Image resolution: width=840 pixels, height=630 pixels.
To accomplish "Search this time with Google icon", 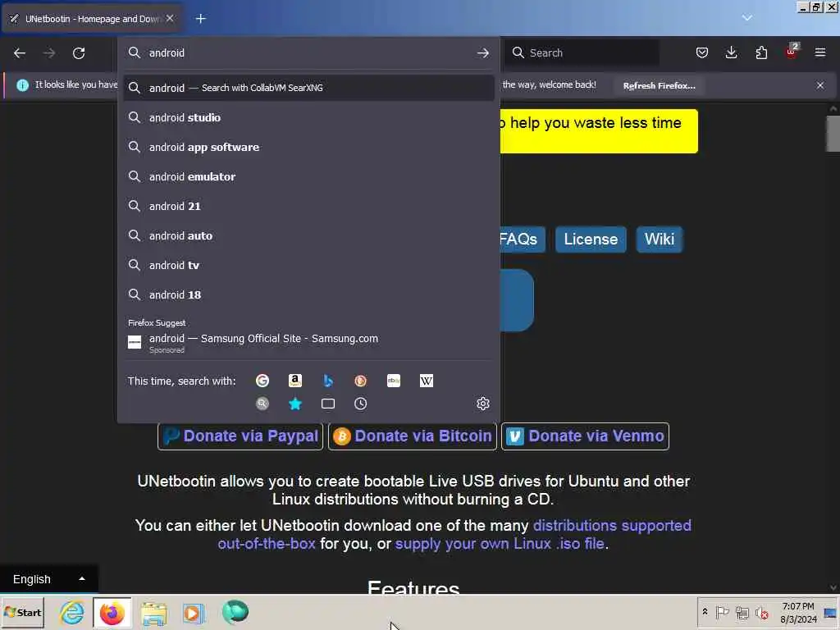I will click(262, 381).
